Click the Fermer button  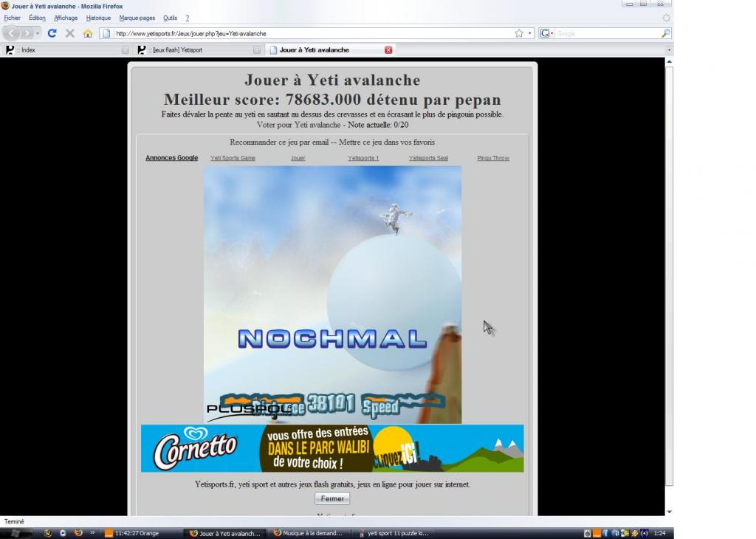332,498
